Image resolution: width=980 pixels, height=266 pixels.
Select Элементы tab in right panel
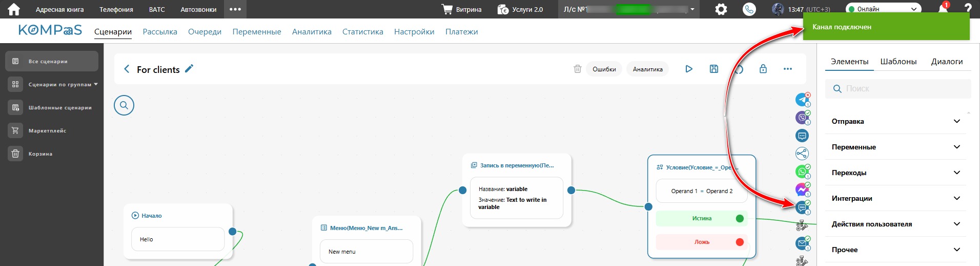click(849, 61)
